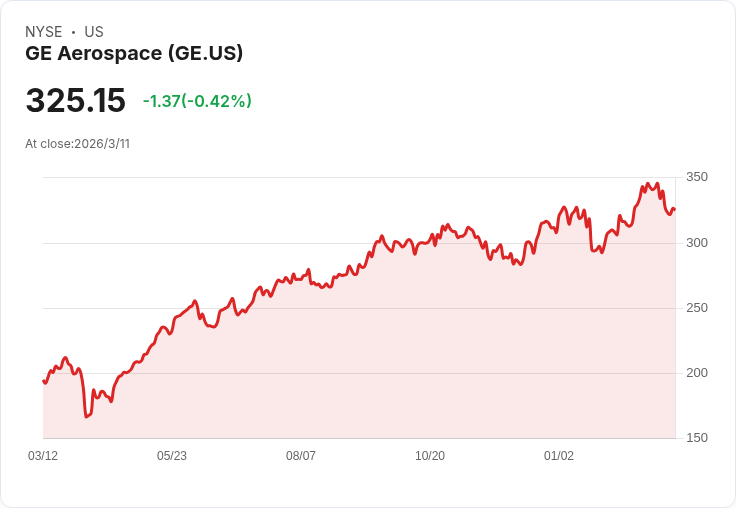
Task: Click the NYSE exchange label
Action: pyautogui.click(x=44, y=32)
